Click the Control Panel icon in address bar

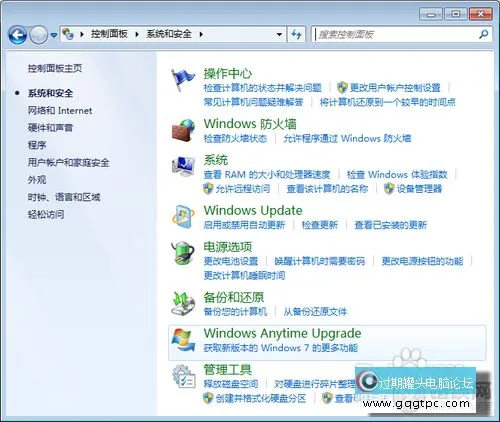pos(68,34)
